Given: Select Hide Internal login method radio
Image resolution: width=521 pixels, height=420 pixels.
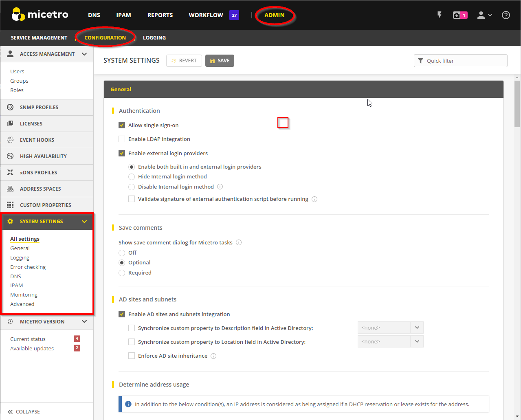Looking at the screenshot, I should (x=132, y=177).
